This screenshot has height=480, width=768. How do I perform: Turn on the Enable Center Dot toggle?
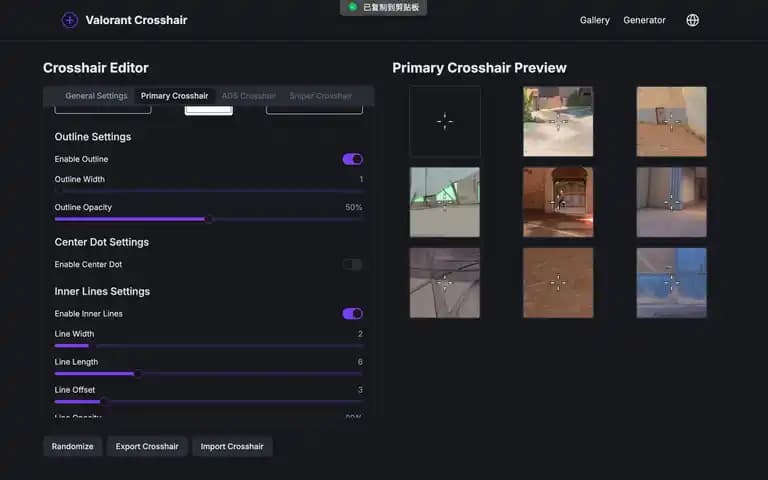(x=353, y=264)
